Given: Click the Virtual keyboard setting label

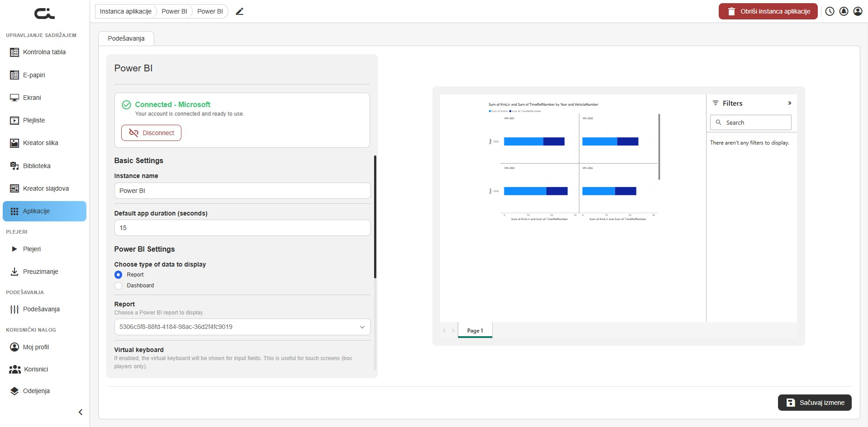Looking at the screenshot, I should point(139,350).
